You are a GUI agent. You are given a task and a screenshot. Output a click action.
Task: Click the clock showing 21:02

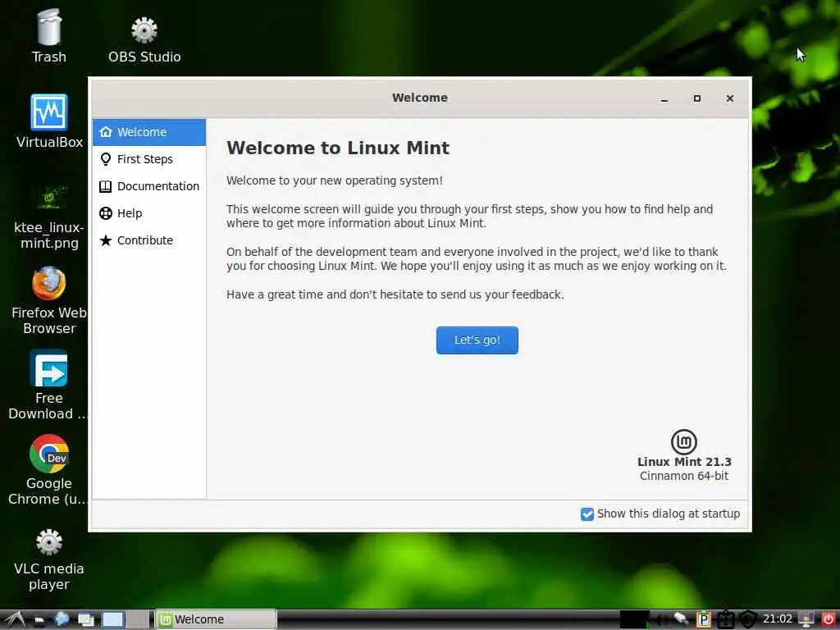(778, 619)
